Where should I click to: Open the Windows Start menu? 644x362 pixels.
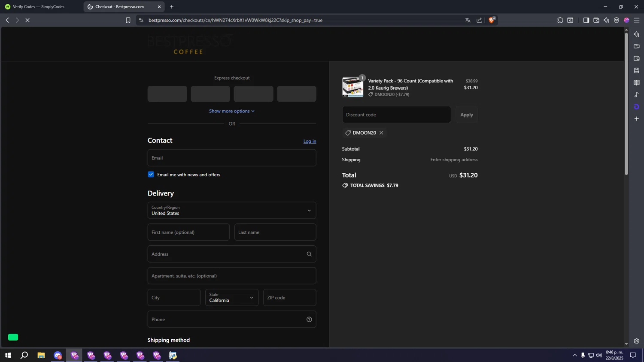[x=8, y=355]
